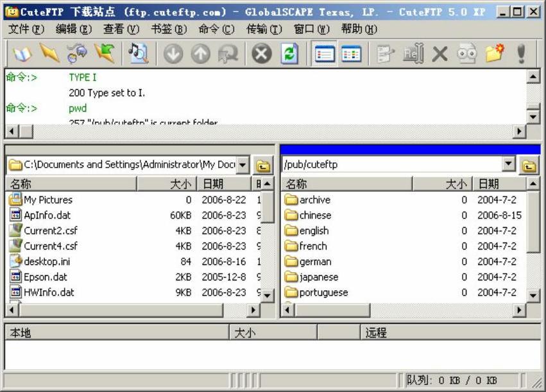Switch to long listing details view
Viewport: 546px width, 392px height.
[x=324, y=54]
